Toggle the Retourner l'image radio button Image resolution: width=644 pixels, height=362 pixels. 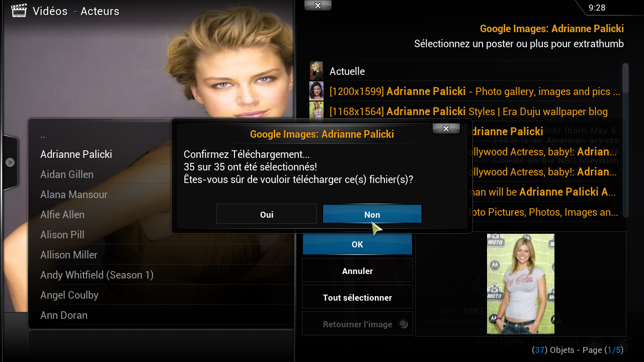tap(403, 324)
